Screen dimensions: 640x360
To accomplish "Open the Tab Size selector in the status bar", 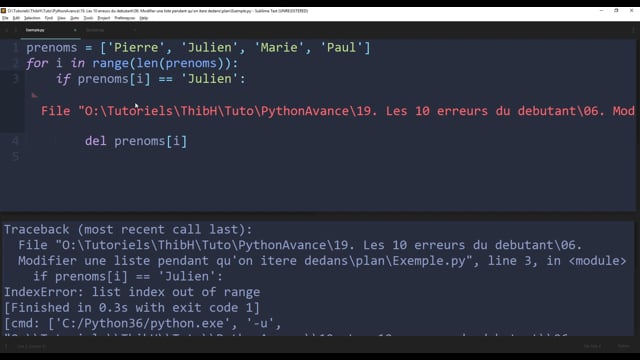I will (x=592, y=346).
